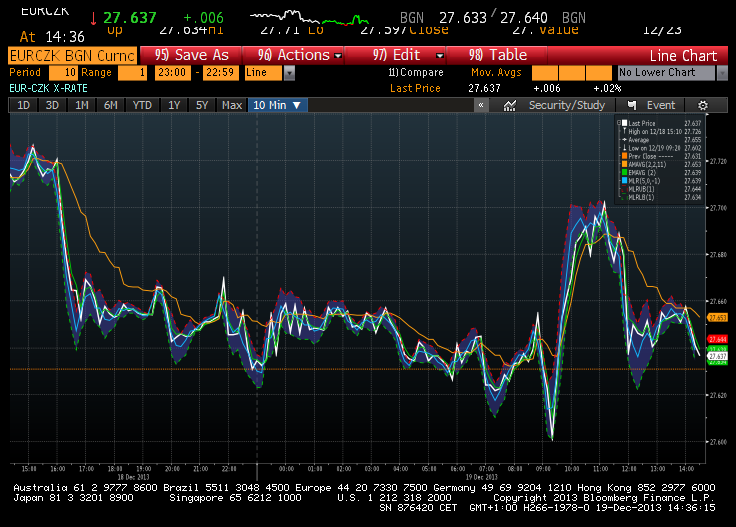Click the Line Chart title label
Viewport: 736px width, 527px height.
(x=683, y=56)
